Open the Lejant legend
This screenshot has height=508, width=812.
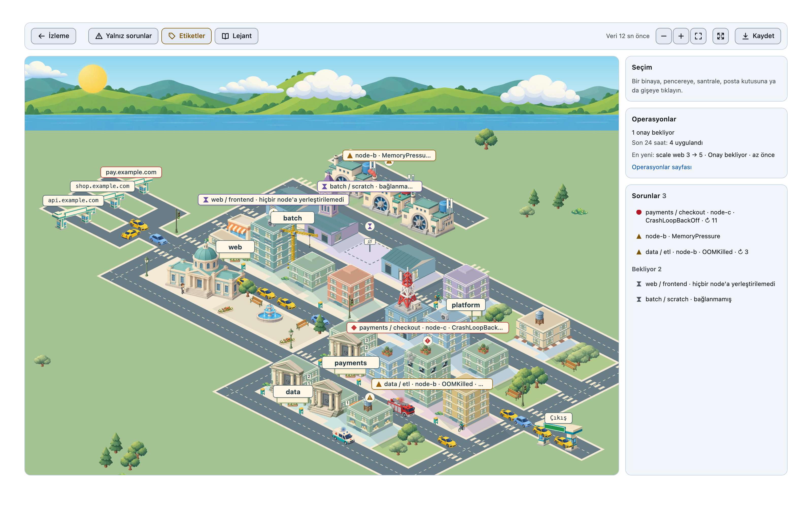[236, 36]
